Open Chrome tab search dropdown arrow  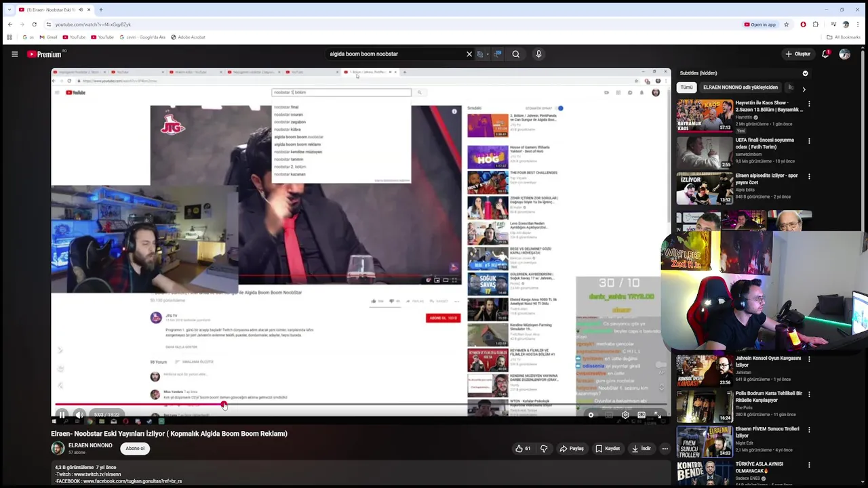[x=9, y=9]
